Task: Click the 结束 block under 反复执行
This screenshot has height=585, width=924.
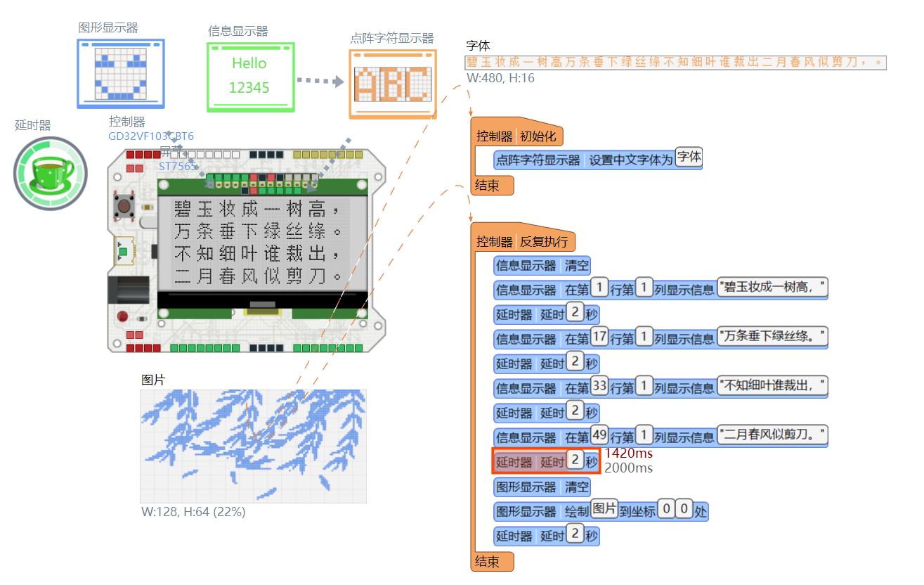Action: point(492,561)
